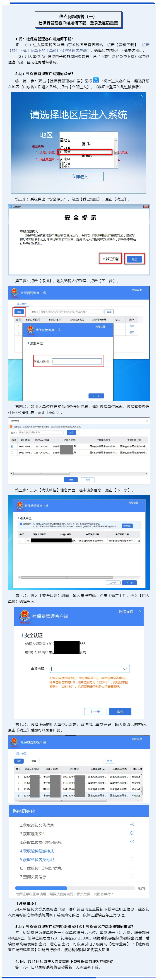Focus the 申报密码 input field
Image resolution: width=159 pixels, height=980 pixels.
pyautogui.click(x=89, y=669)
